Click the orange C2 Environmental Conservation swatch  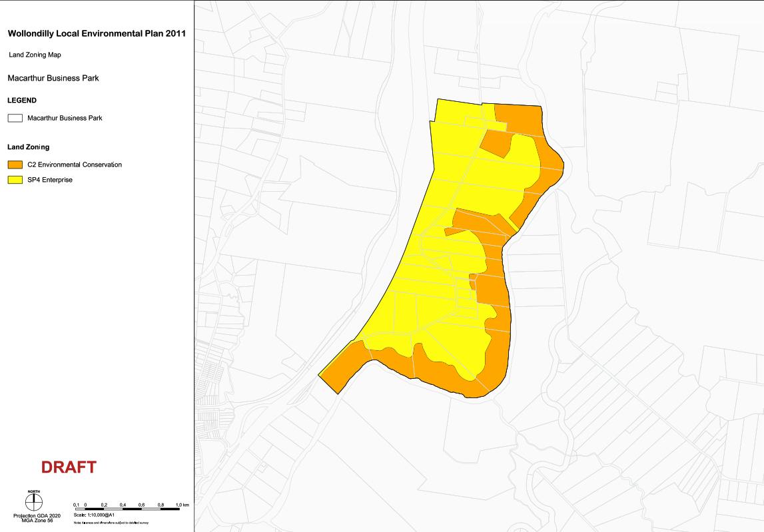(15, 164)
